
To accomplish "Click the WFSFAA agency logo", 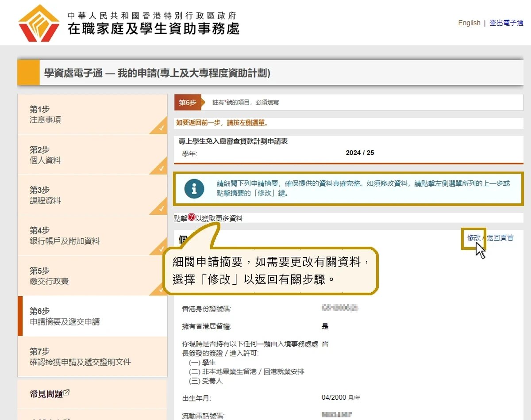I will tap(39, 22).
